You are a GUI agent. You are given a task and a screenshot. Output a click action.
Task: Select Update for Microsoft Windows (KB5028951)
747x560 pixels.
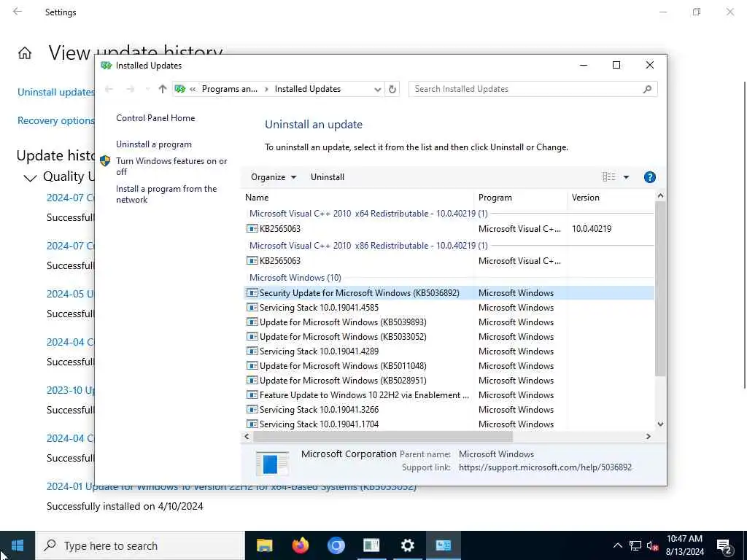coord(449,381)
